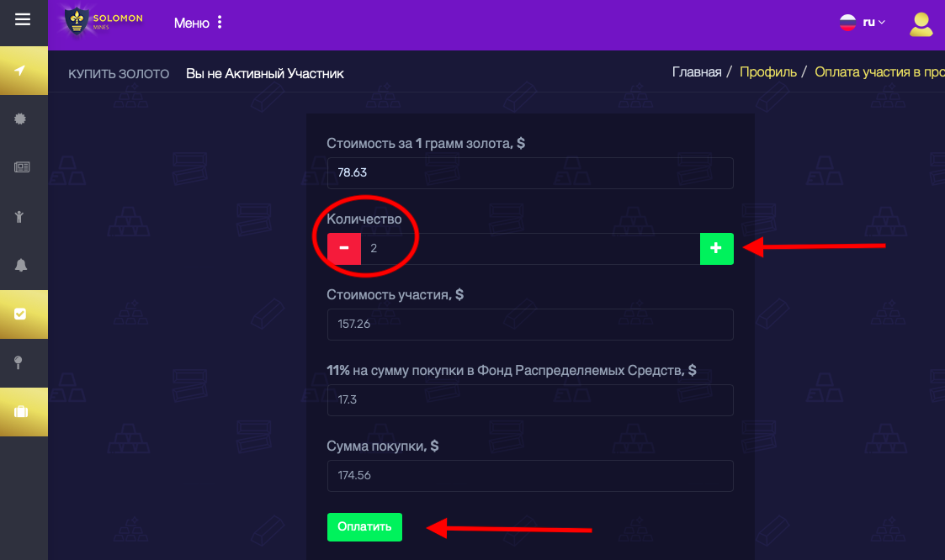Click the briefcase sidebar icon
Viewport: 945px width, 560px height.
click(21, 411)
